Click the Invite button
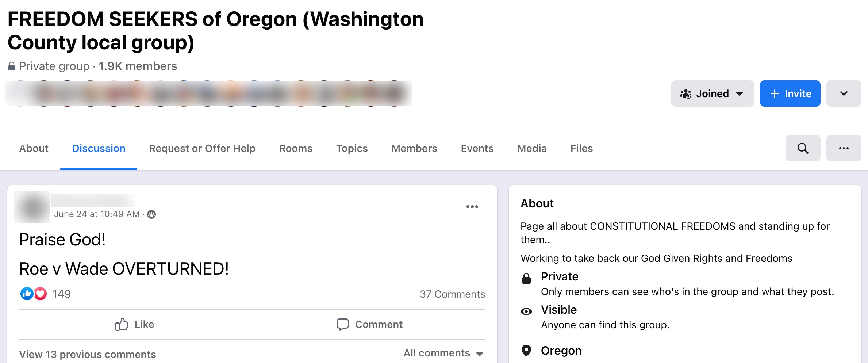 [x=790, y=93]
